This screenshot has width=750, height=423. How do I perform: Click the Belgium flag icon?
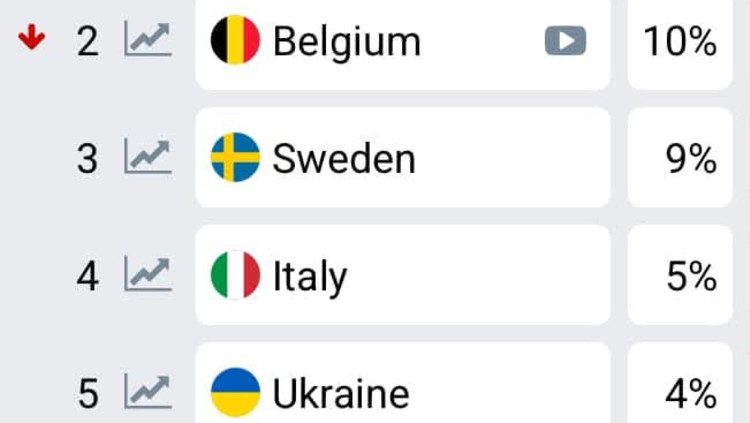coord(236,41)
